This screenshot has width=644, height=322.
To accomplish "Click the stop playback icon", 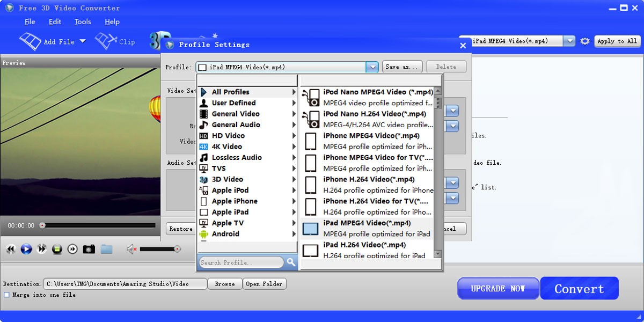I will click(57, 249).
